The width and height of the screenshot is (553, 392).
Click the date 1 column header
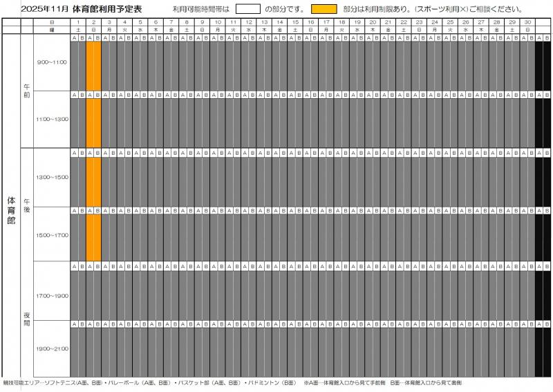78,23
